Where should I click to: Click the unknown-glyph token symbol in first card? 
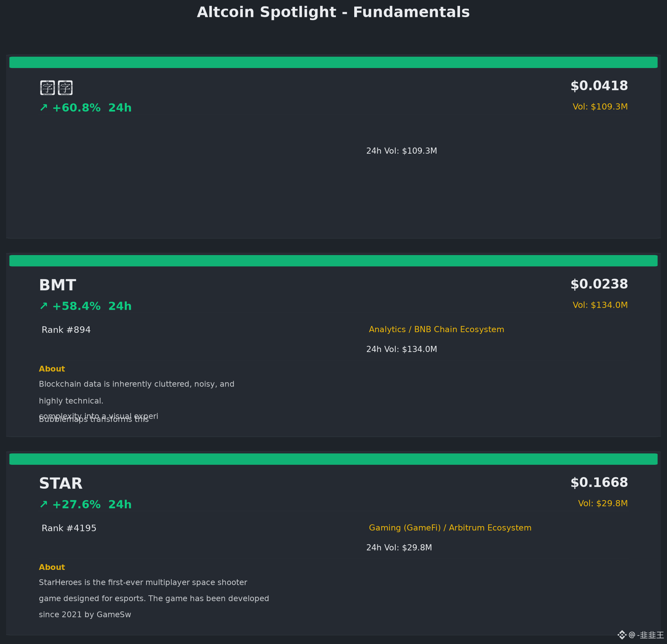tap(56, 88)
